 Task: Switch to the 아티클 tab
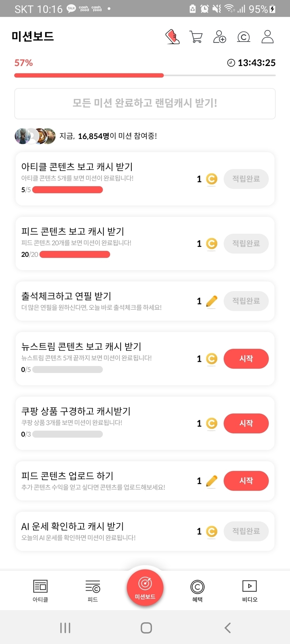(x=40, y=591)
